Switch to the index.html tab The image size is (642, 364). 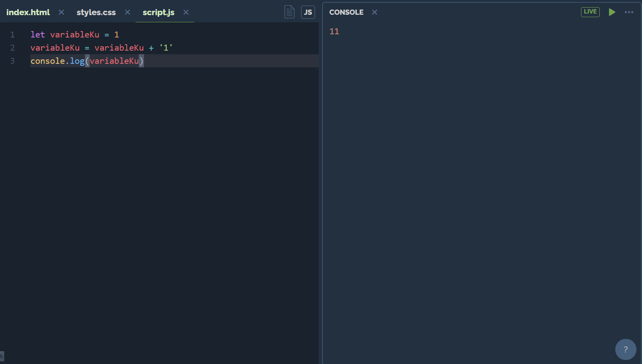pos(28,12)
